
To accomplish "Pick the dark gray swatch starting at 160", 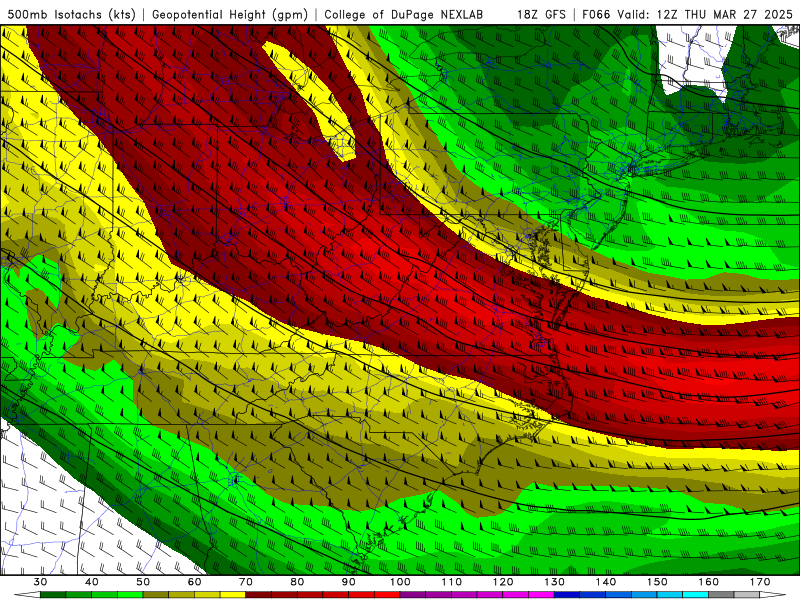I will click(x=721, y=595).
